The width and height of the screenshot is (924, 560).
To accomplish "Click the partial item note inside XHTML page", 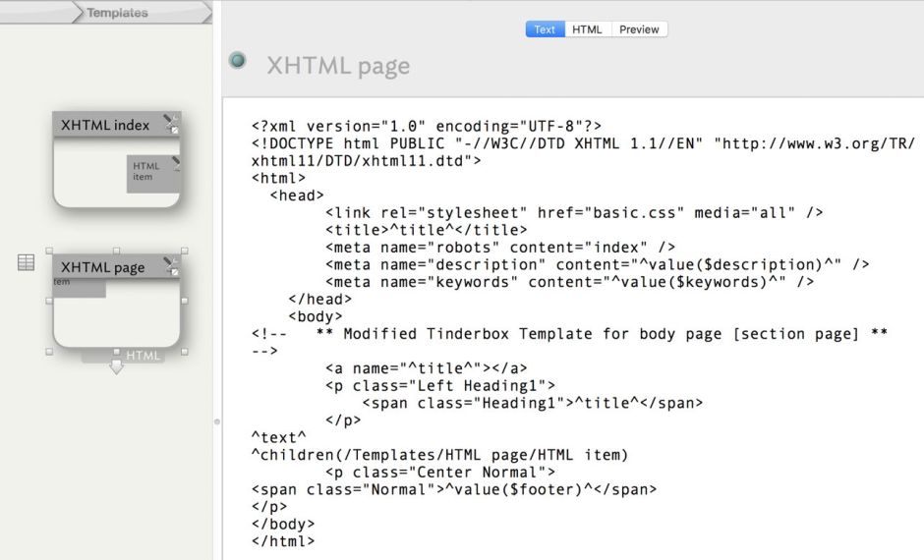I will click(x=79, y=287).
